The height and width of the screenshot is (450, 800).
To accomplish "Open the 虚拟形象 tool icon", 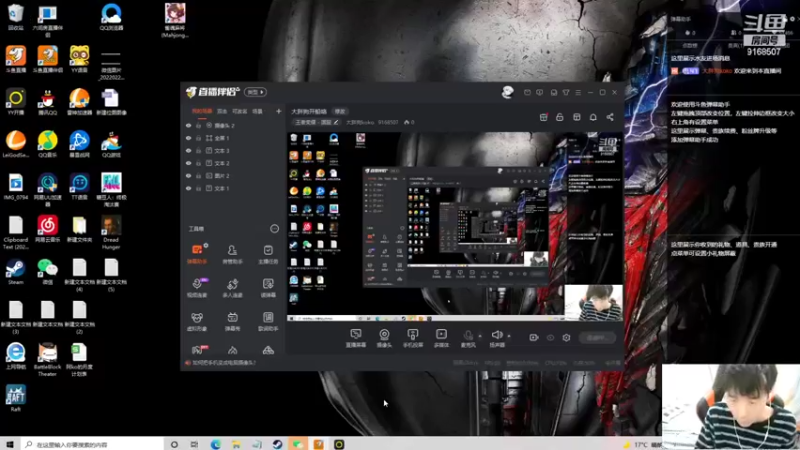I will (x=197, y=321).
